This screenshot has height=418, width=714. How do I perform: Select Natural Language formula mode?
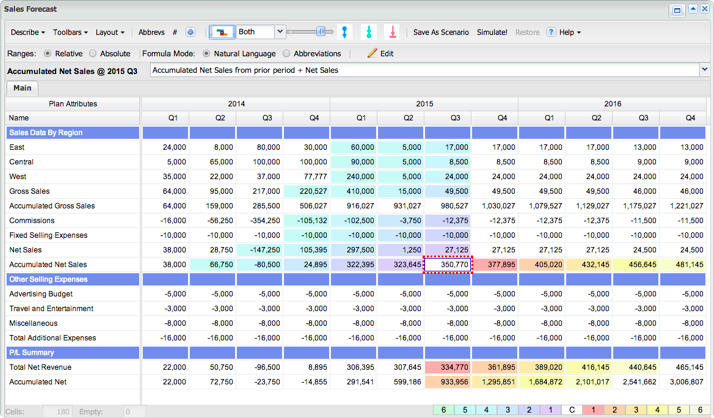(x=206, y=53)
